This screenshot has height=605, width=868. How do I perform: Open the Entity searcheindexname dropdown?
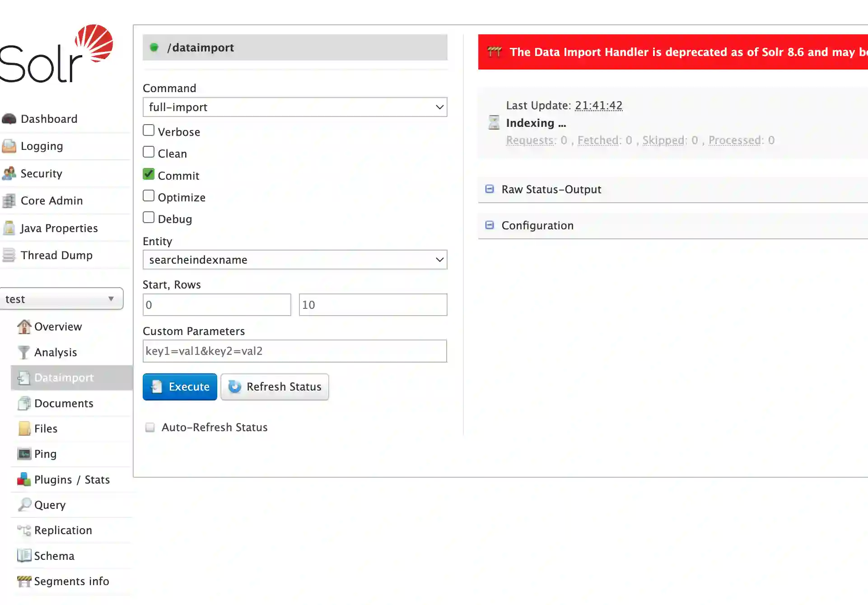click(x=295, y=260)
